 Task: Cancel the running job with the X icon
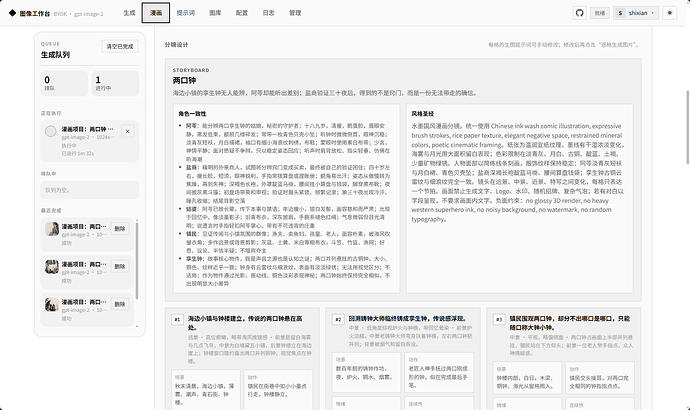pyautogui.click(x=128, y=131)
